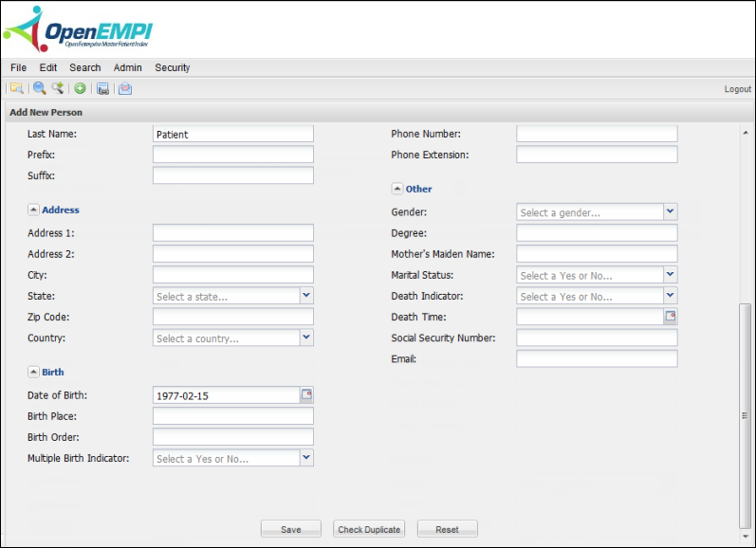Open the Date of Birth calendar picker
Image resolution: width=756 pixels, height=548 pixels.
point(306,394)
